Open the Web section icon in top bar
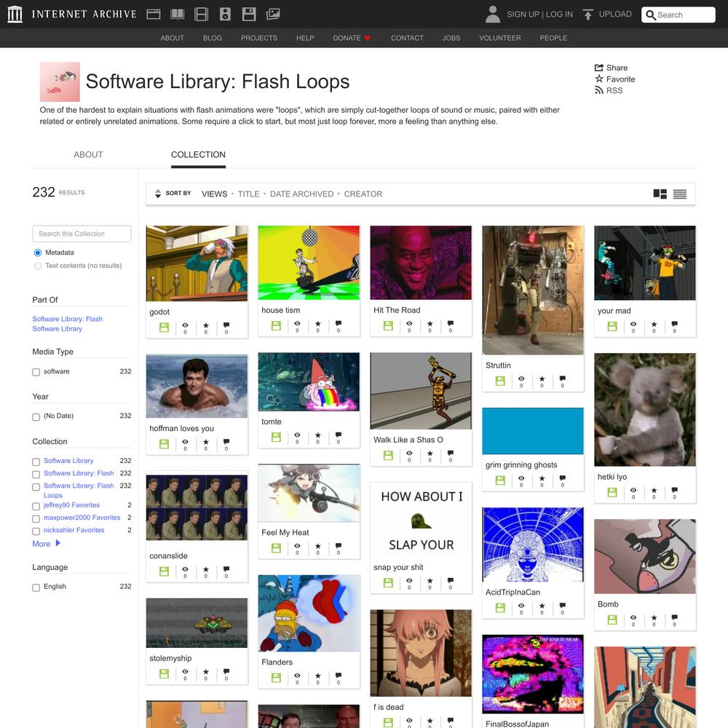Viewport: 728px width, 728px height. (153, 14)
